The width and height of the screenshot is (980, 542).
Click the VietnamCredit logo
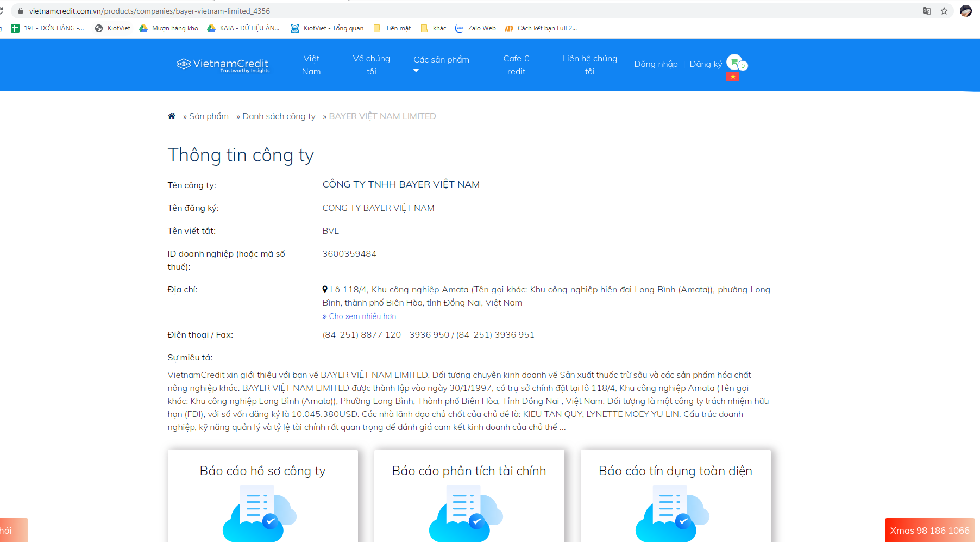pos(223,65)
